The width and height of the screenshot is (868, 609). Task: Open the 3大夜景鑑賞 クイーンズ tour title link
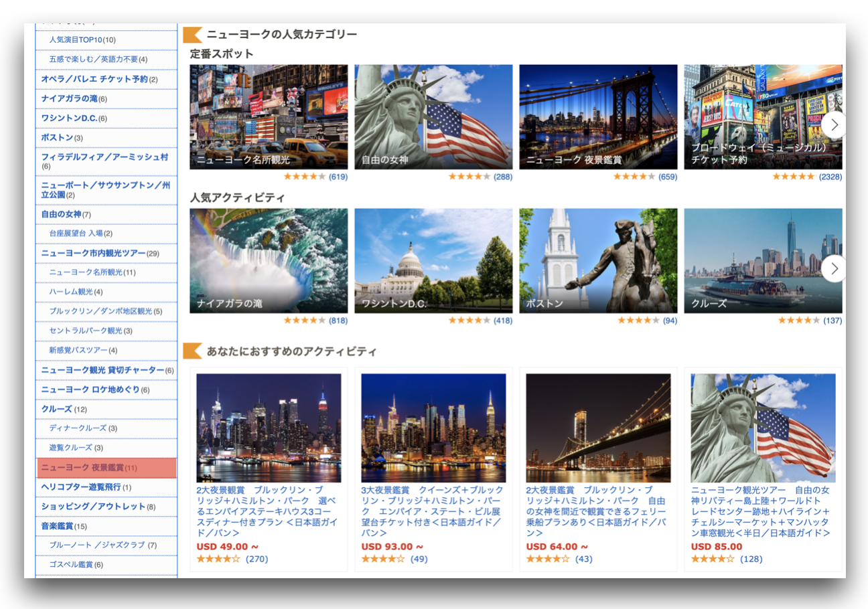[x=433, y=512]
